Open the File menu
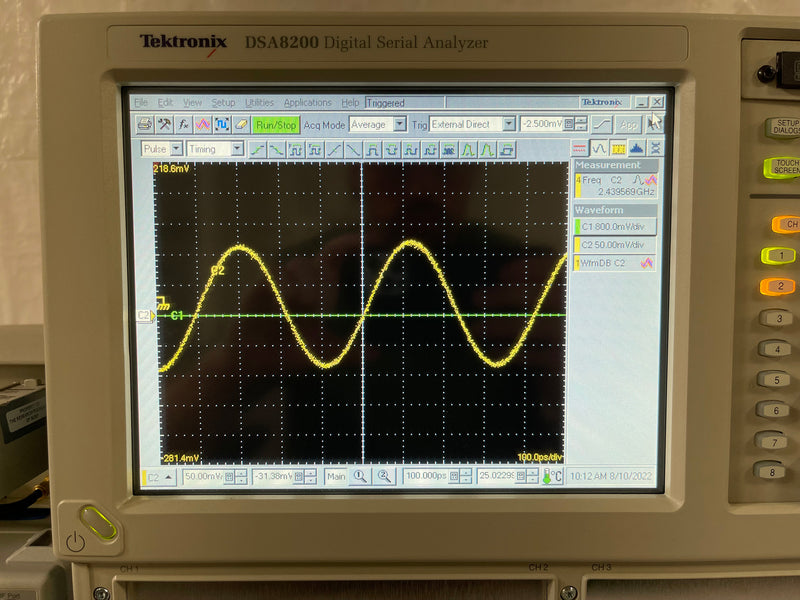 pyautogui.click(x=141, y=103)
